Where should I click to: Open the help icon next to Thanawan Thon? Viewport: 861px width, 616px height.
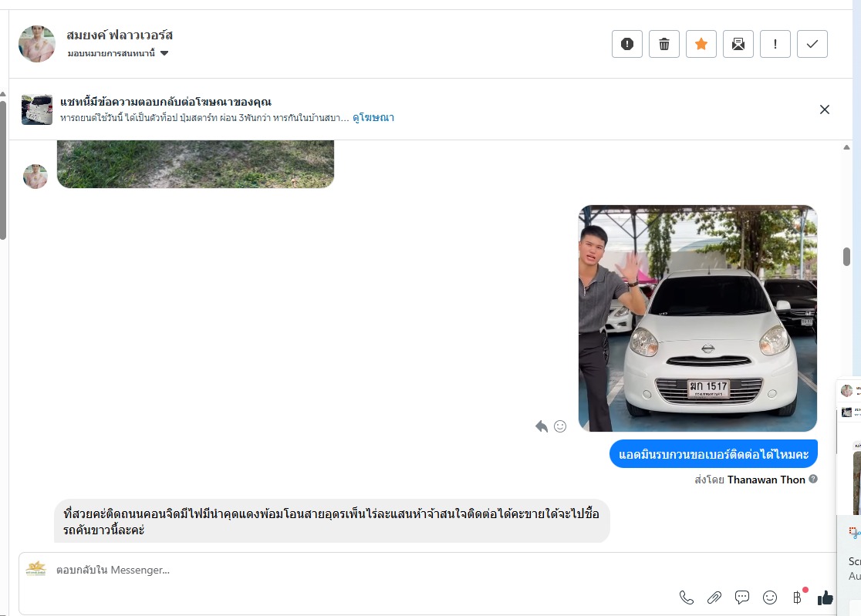[813, 479]
